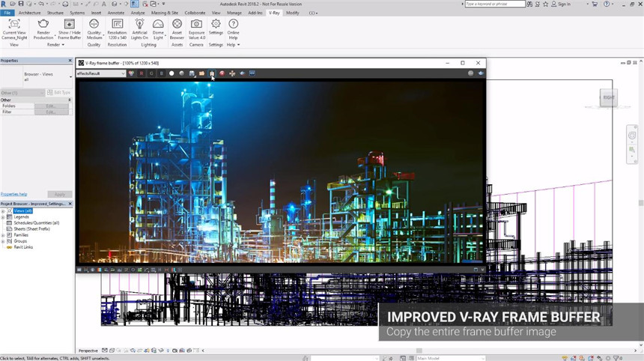The image size is (644, 361).
Task: Click the Edit Type button
Action: tap(59, 92)
